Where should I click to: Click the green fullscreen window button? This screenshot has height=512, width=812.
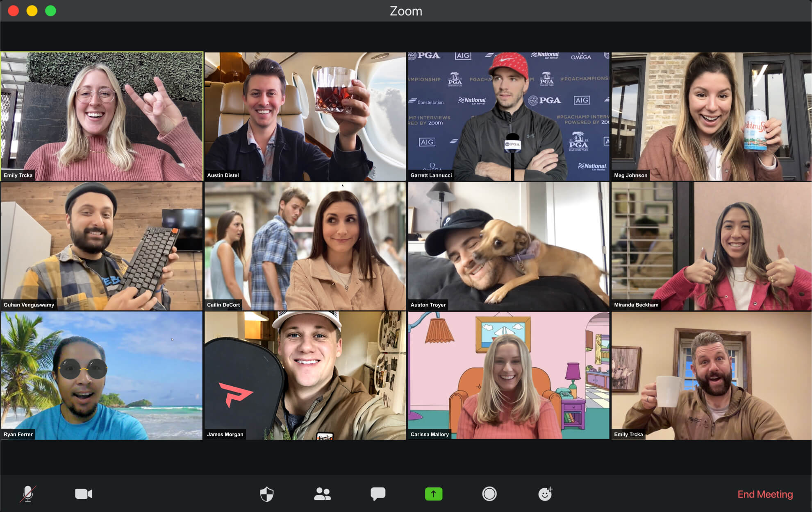point(50,11)
